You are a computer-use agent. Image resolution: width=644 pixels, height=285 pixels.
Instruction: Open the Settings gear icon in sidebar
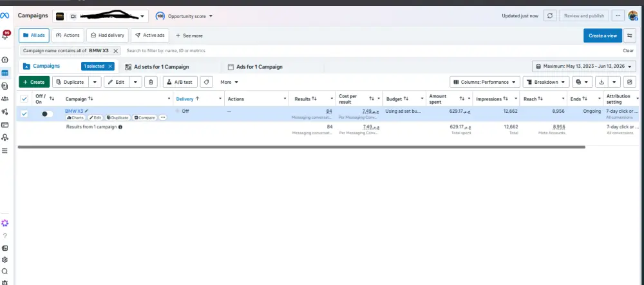tap(5, 259)
